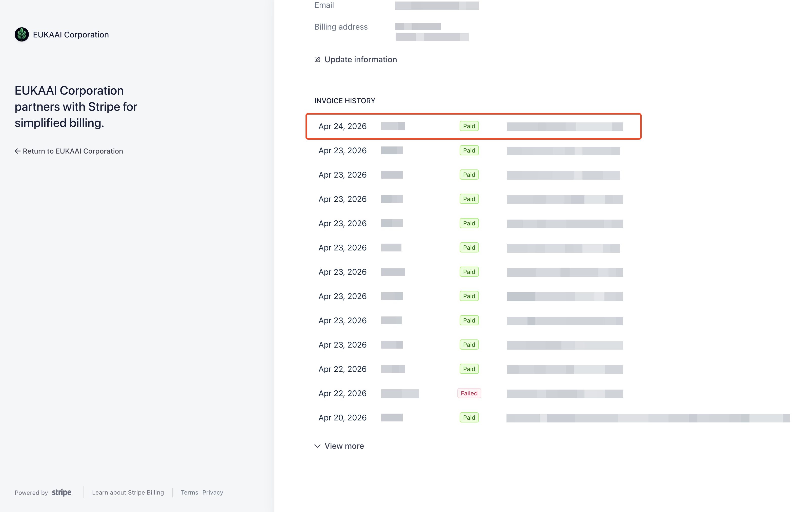The image size is (812, 512).
Task: Click the 'partners with Stripe' headline text
Action: click(76, 106)
